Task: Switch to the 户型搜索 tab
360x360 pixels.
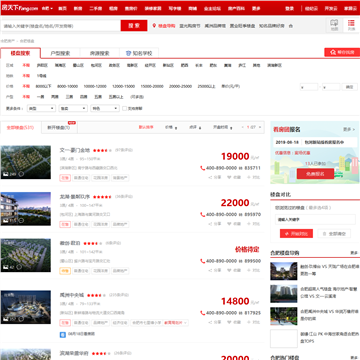Action: 60,53
